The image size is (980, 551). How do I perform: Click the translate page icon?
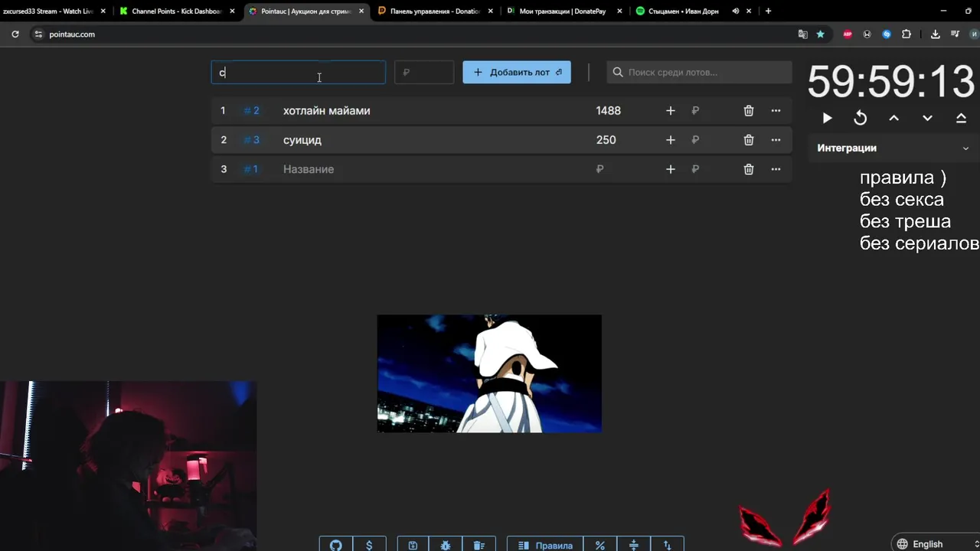802,34
